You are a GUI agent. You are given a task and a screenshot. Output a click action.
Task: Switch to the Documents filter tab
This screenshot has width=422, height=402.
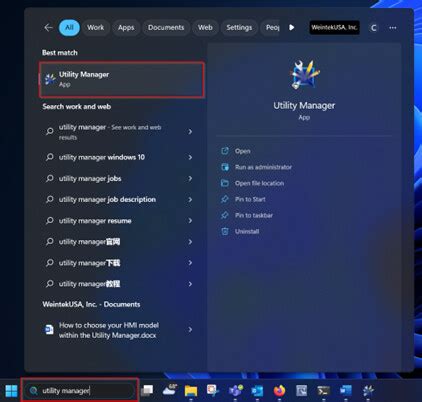pos(166,27)
